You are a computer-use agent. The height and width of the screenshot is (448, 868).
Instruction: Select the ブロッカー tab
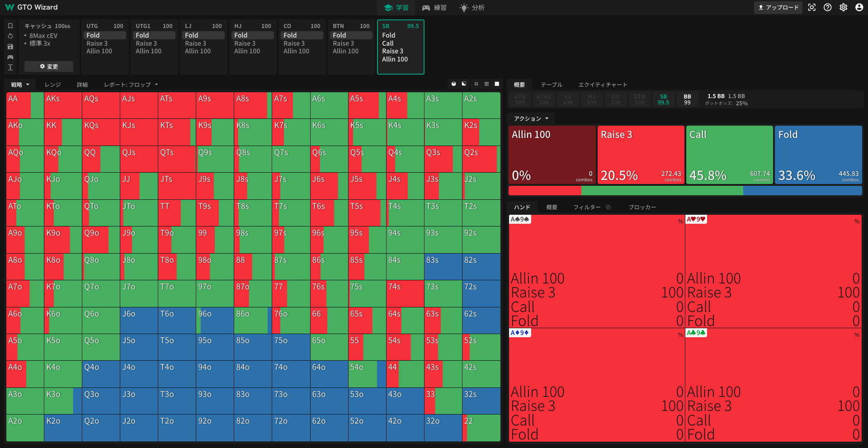[x=642, y=207]
